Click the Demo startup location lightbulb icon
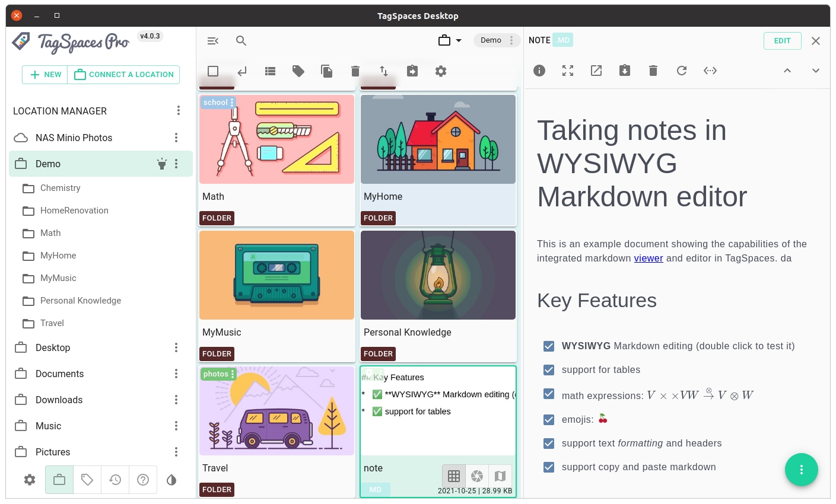This screenshot has height=504, width=836. coord(161,164)
